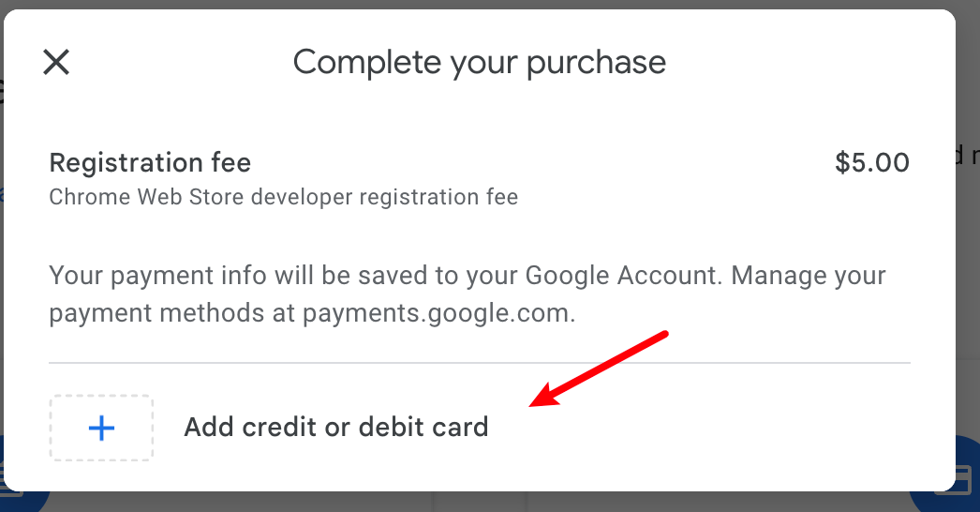Click the Chrome Web Store developer registration fee subtitle
Image resolution: width=980 pixels, height=512 pixels.
pyautogui.click(x=284, y=197)
